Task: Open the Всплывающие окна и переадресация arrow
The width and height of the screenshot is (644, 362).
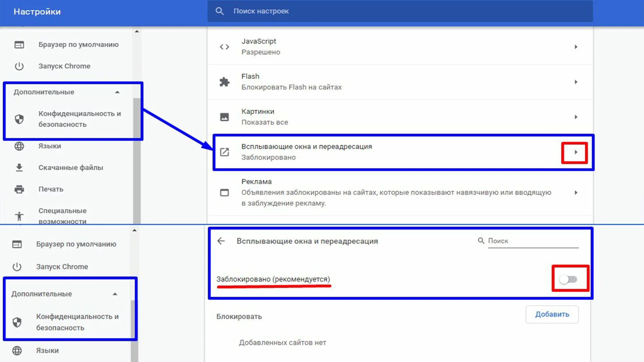Action: (x=576, y=152)
